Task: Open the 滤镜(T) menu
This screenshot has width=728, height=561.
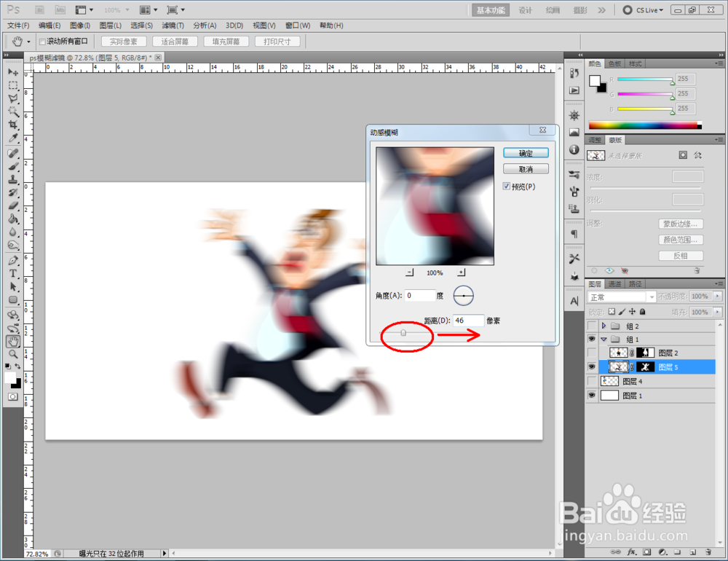Action: coord(173,25)
